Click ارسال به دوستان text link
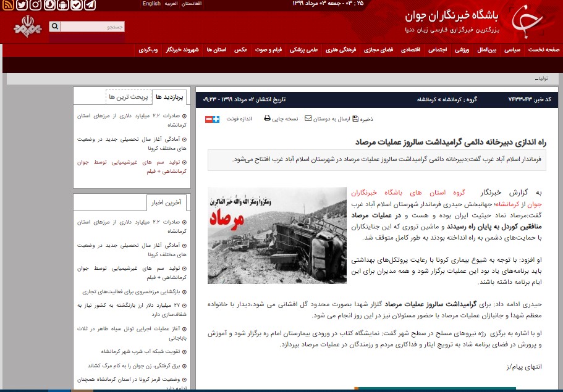 point(331,119)
